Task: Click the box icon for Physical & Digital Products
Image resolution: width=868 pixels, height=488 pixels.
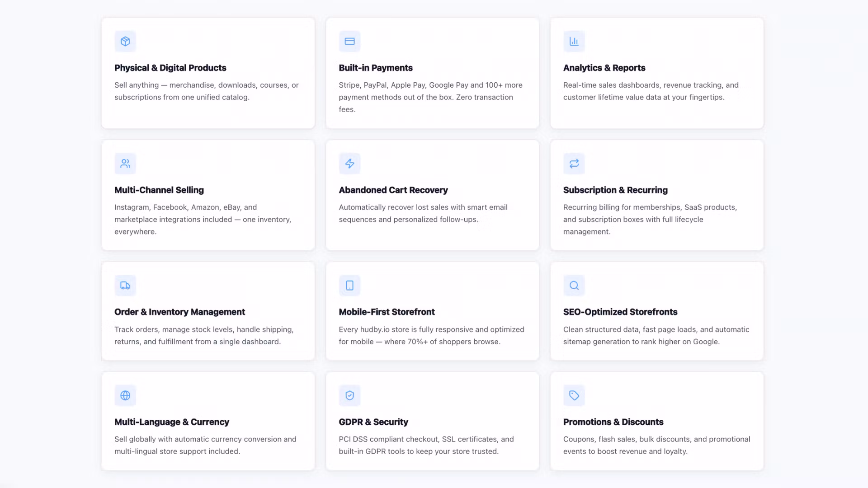Action: coord(125,41)
